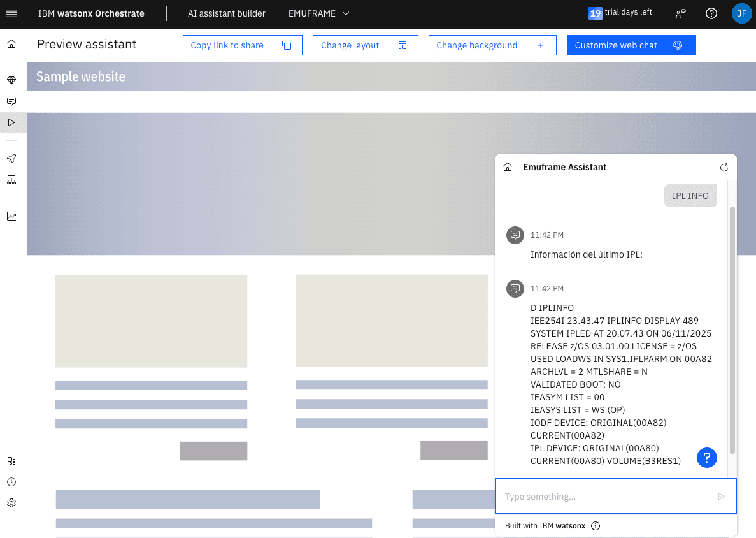
Task: Restart conversation with the refresh icon
Action: [724, 167]
